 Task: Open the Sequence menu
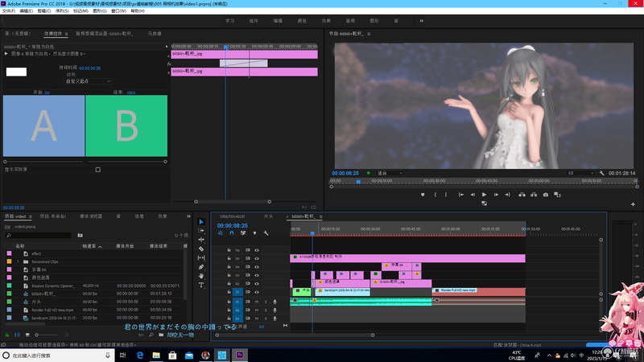pyautogui.click(x=62, y=11)
